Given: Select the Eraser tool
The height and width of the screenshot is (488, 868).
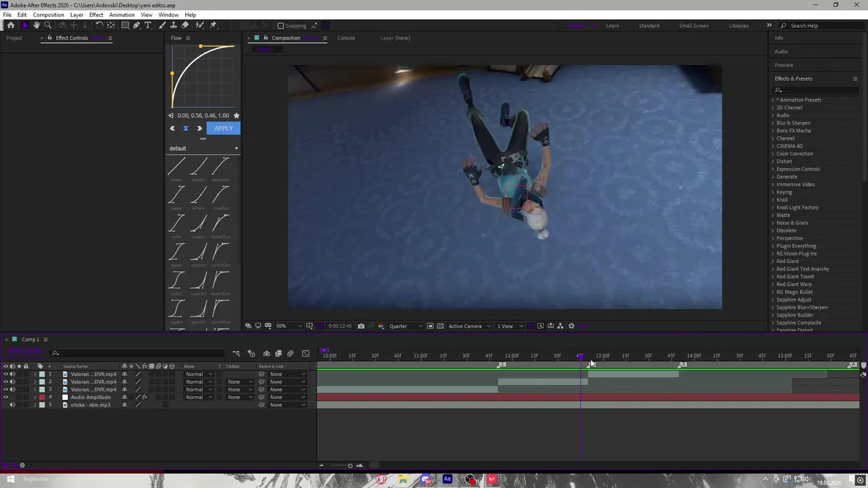Looking at the screenshot, I should tap(185, 26).
